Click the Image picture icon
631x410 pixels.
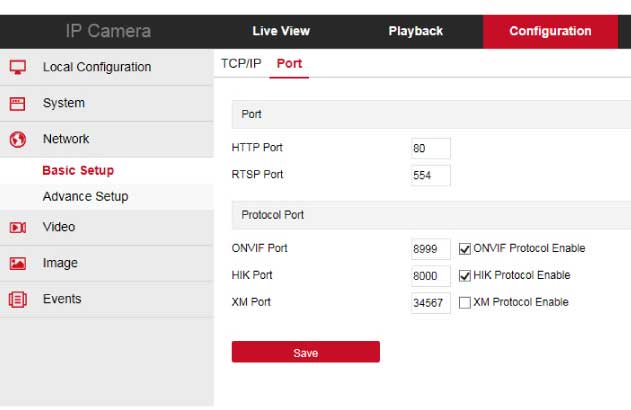pos(17,264)
